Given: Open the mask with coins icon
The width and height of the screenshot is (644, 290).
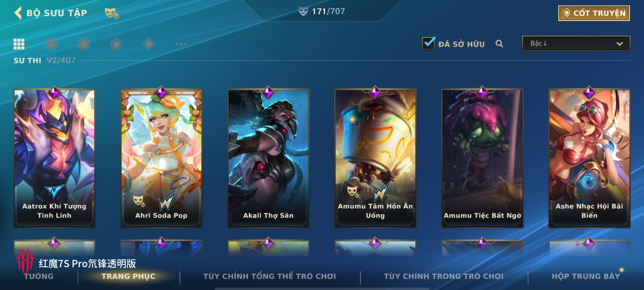Looking at the screenshot, I should click(x=112, y=13).
